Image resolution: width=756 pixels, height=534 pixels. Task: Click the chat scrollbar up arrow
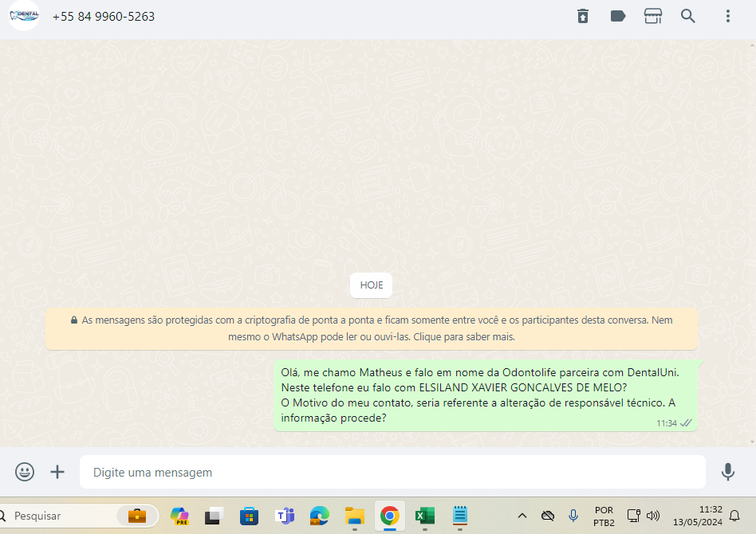pyautogui.click(x=753, y=45)
